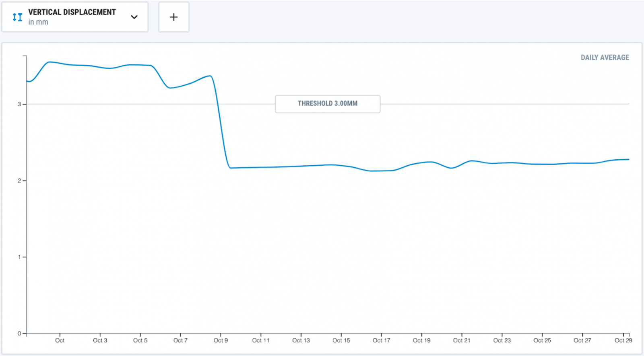
Task: Click the Oct 25 date tick
Action: [x=542, y=340]
